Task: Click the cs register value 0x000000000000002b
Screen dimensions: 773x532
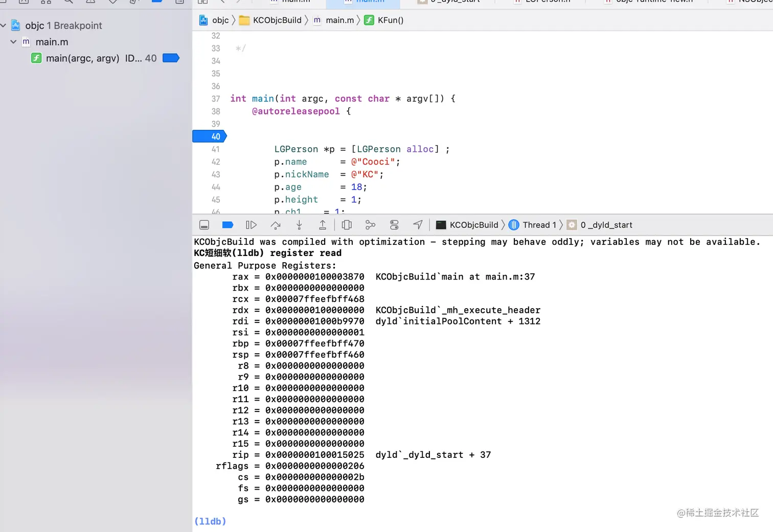Action: click(315, 477)
